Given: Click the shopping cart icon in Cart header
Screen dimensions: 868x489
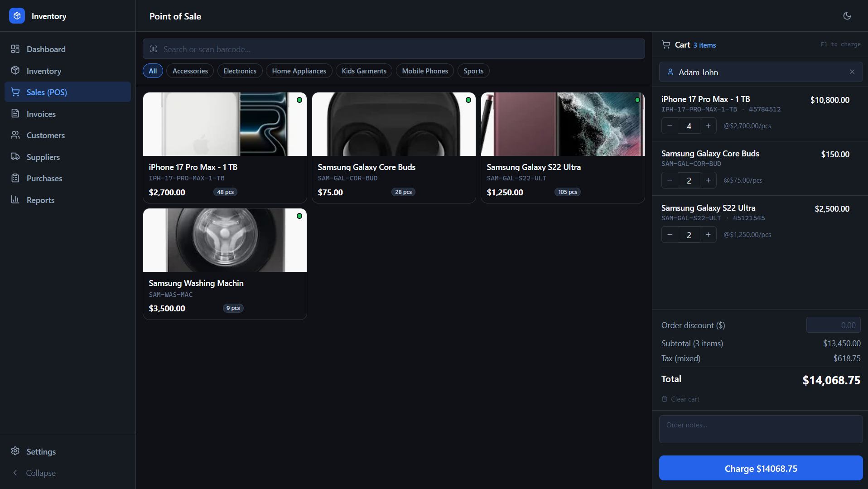Looking at the screenshot, I should pos(666,44).
